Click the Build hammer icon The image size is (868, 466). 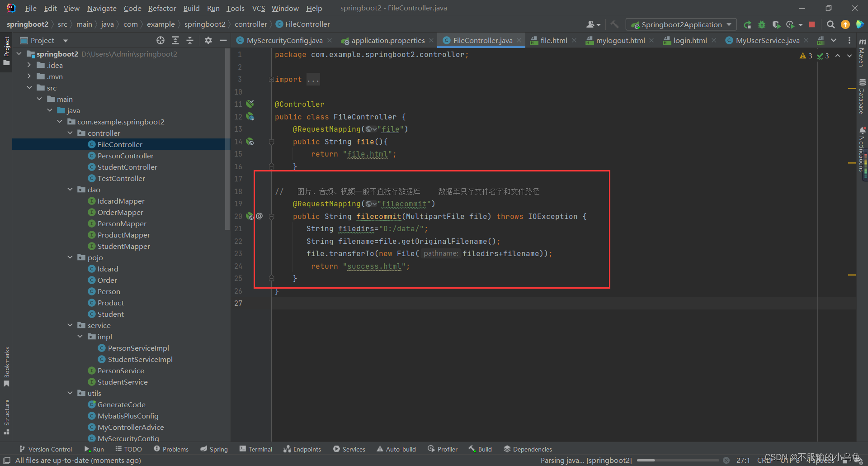[x=614, y=24]
